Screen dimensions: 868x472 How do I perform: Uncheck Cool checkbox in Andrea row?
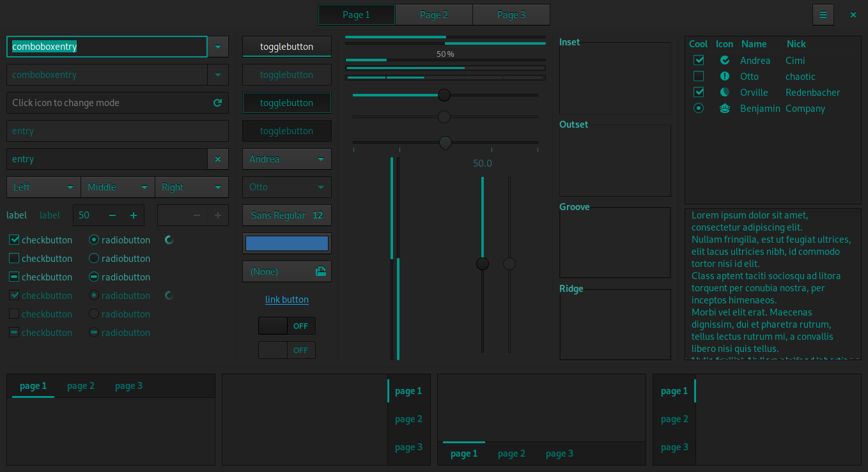(x=699, y=61)
